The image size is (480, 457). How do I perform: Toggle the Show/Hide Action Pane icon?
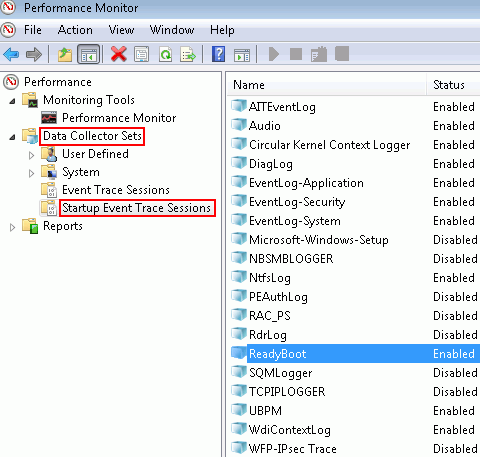click(x=242, y=55)
